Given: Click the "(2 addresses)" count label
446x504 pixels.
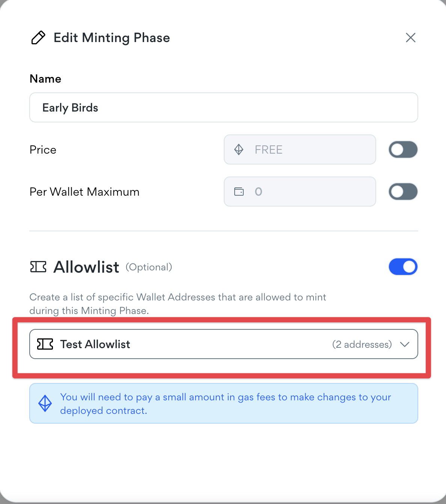Looking at the screenshot, I should tap(362, 344).
